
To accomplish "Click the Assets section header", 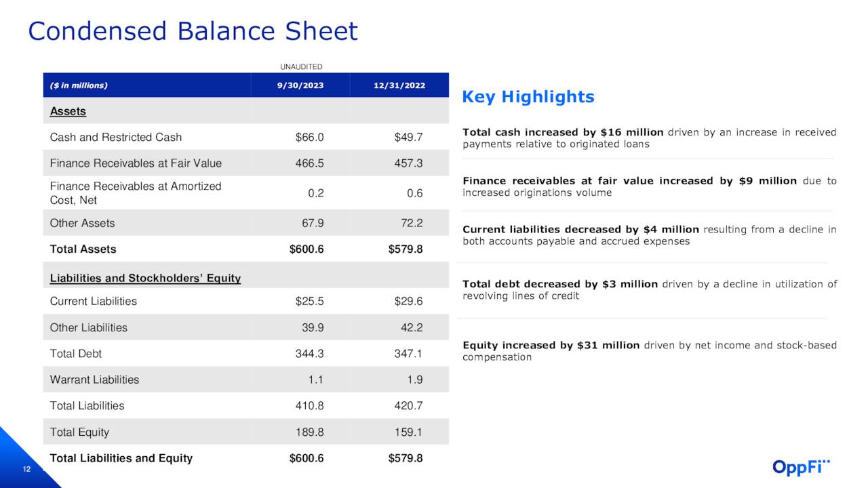I will [68, 110].
